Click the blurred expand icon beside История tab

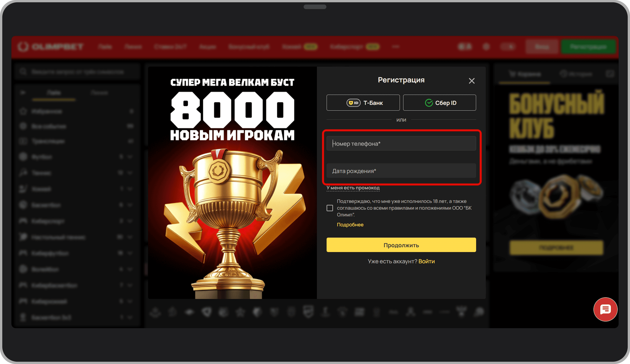[x=610, y=74]
